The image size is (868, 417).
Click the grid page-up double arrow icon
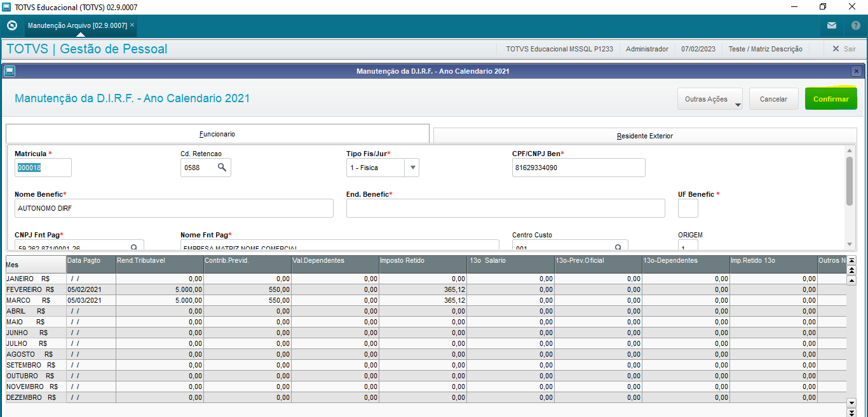click(852, 270)
